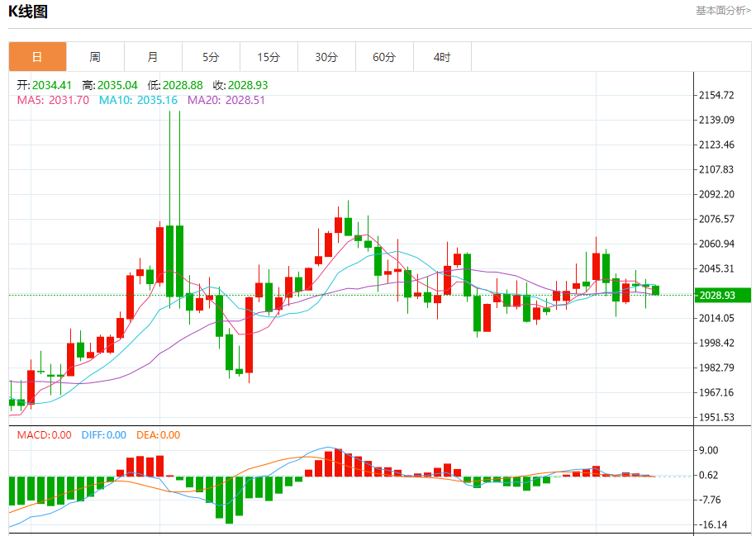Click the green current price label 2028.93
756x536 pixels.
[723, 295]
